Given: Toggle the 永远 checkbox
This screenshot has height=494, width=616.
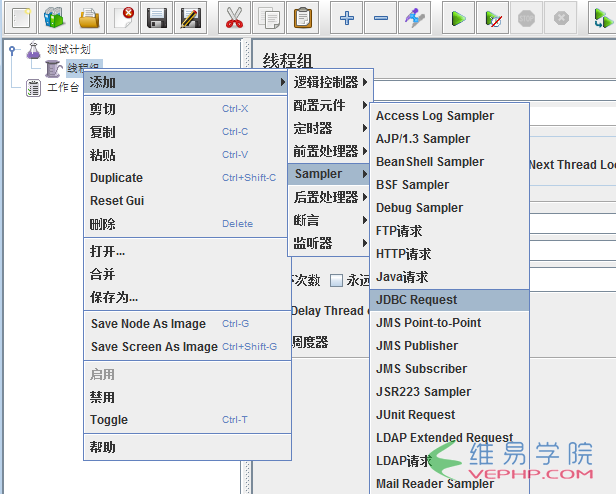Looking at the screenshot, I should coord(336,280).
